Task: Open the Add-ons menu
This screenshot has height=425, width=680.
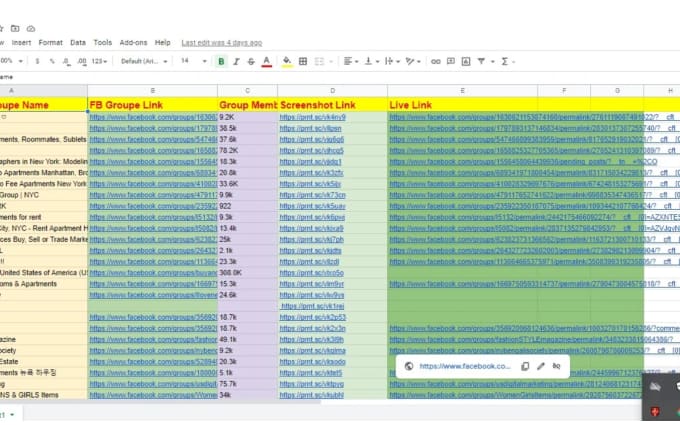Action: click(x=133, y=42)
